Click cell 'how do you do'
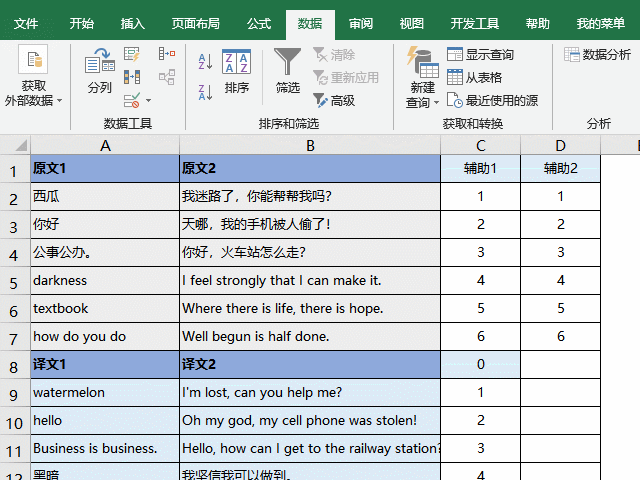The height and width of the screenshot is (480, 640). tap(105, 337)
